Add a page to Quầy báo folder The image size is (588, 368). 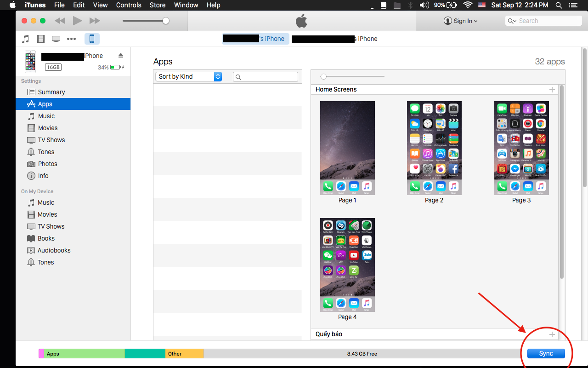point(552,334)
